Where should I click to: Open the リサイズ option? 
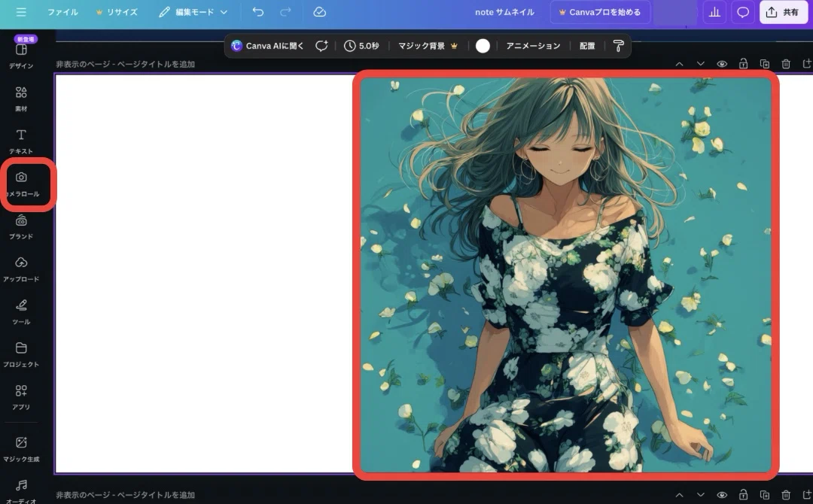coord(117,12)
